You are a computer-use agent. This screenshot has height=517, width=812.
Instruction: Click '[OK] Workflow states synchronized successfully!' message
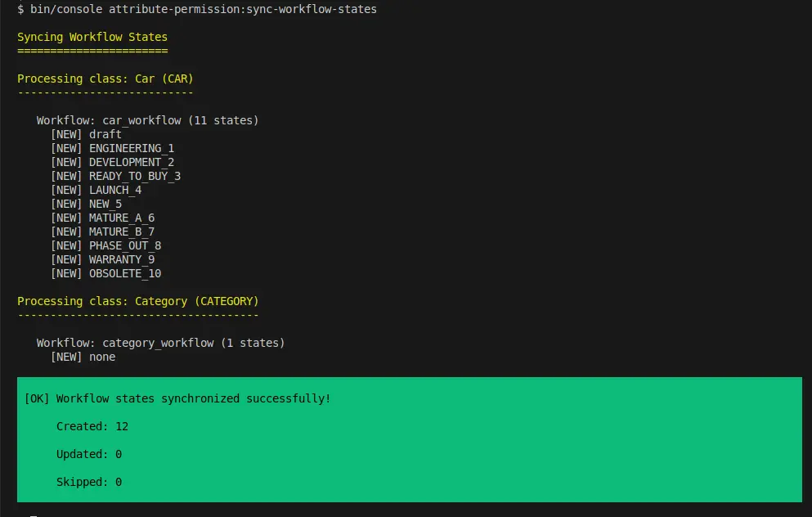pos(177,399)
